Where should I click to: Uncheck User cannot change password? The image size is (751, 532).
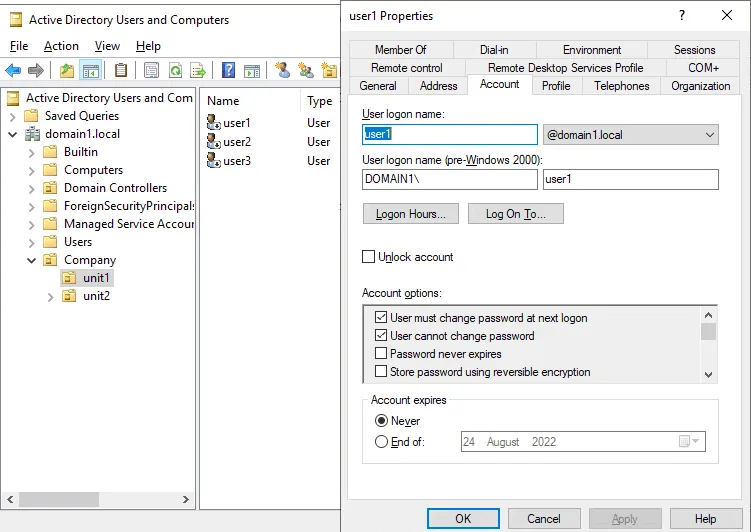click(381, 336)
